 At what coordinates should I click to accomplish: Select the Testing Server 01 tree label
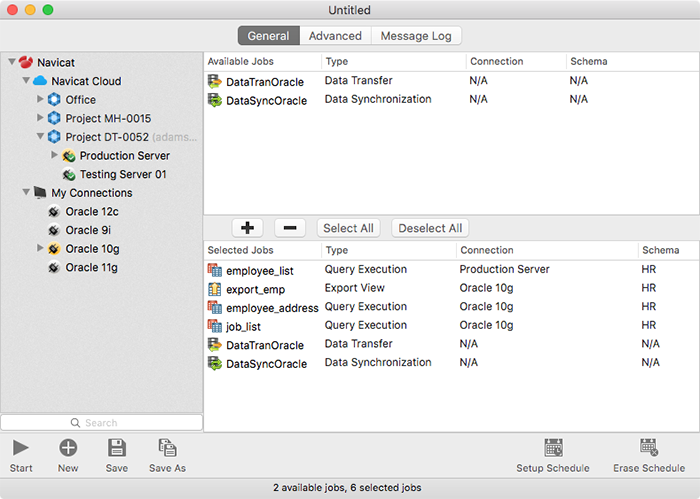coord(123,175)
